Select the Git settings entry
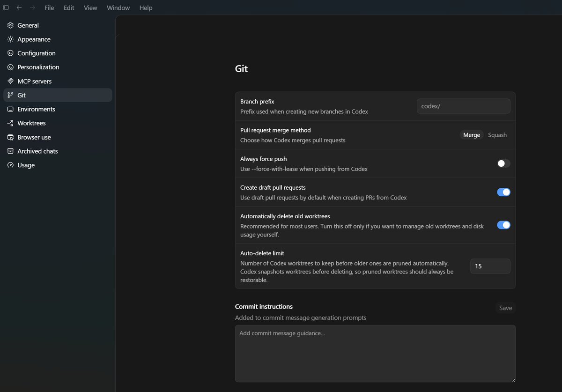This screenshot has height=392, width=562. coord(58,95)
